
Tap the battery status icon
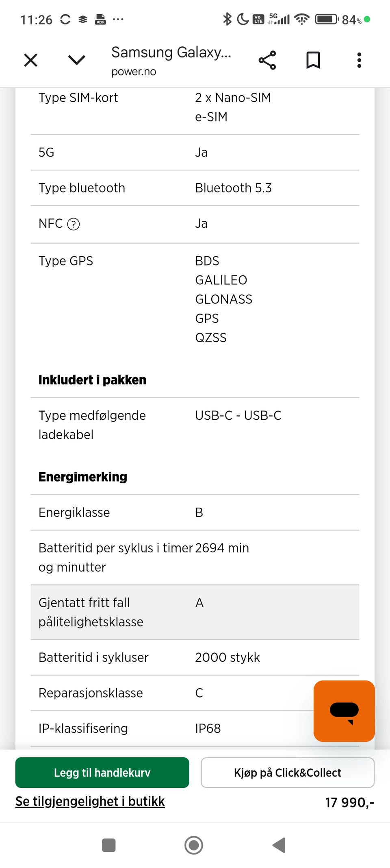(x=327, y=19)
